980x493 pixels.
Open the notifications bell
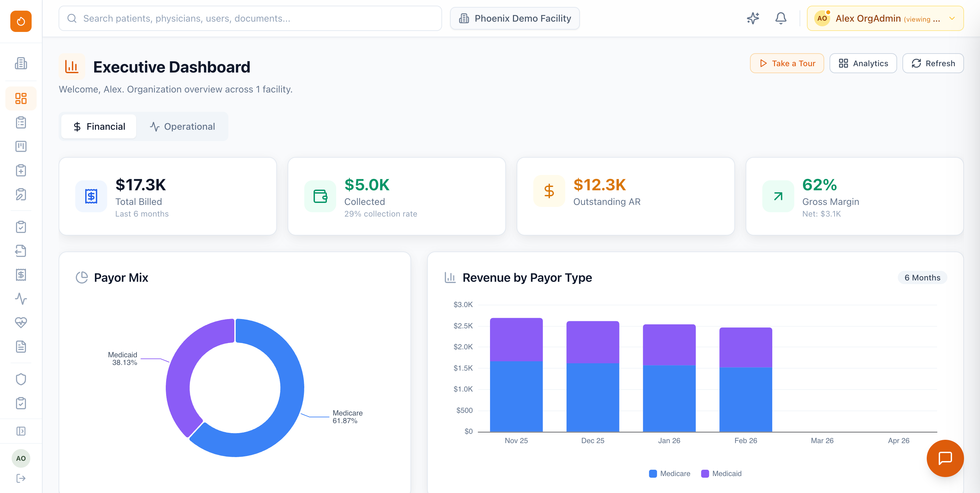[x=781, y=18]
